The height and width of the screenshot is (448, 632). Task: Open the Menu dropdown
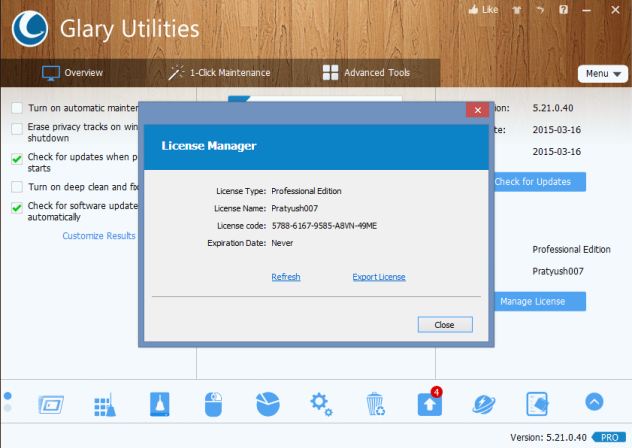point(603,74)
